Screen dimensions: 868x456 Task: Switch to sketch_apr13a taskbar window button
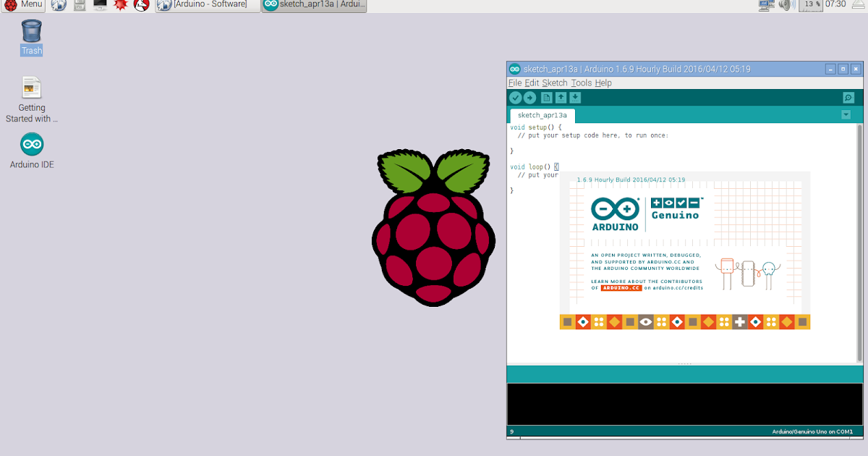(x=314, y=5)
